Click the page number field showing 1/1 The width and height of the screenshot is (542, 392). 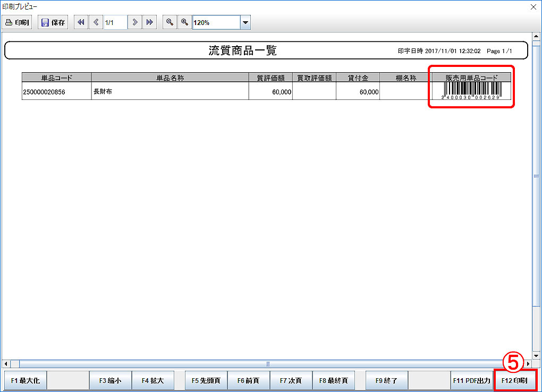coord(115,22)
